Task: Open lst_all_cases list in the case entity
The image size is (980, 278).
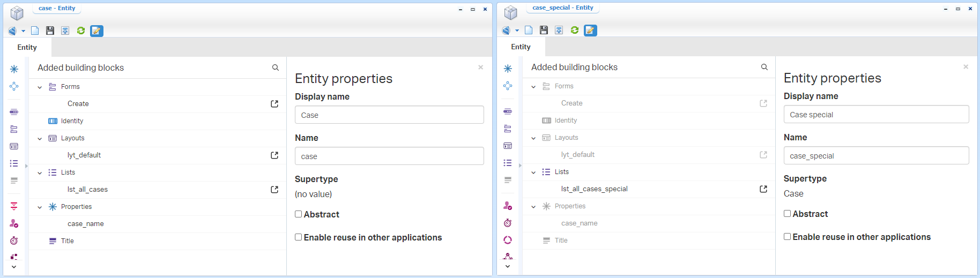Action: [274, 190]
